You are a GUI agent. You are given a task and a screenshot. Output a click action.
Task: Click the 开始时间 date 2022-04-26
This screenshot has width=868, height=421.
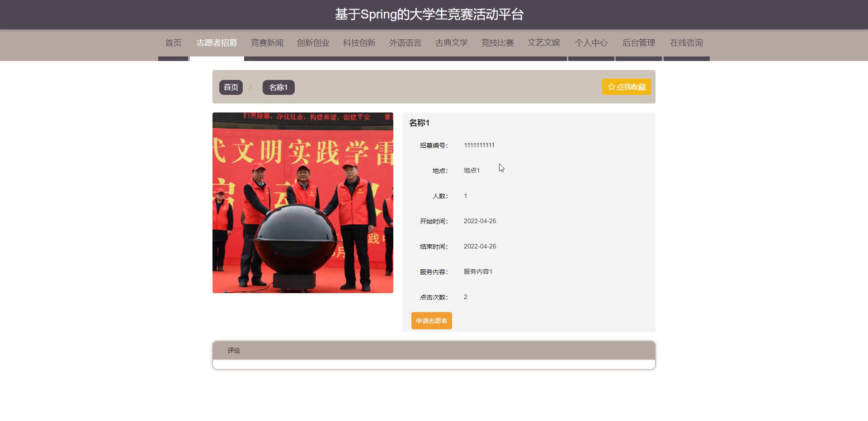click(x=480, y=221)
